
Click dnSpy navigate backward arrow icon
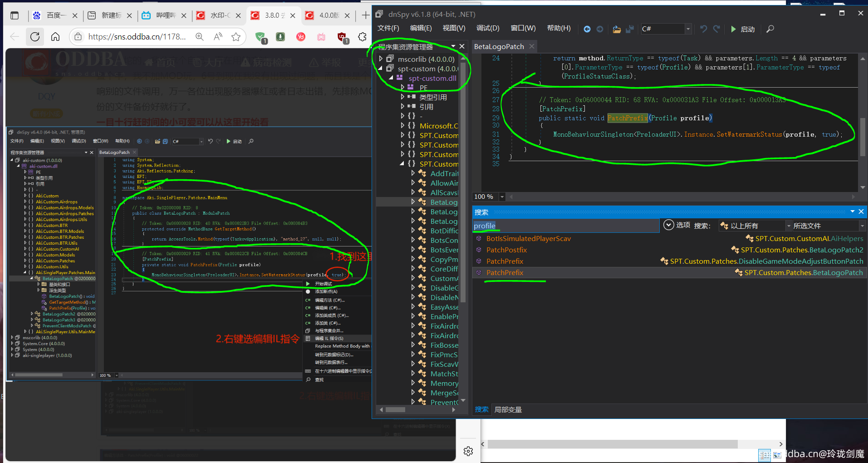pyautogui.click(x=587, y=29)
